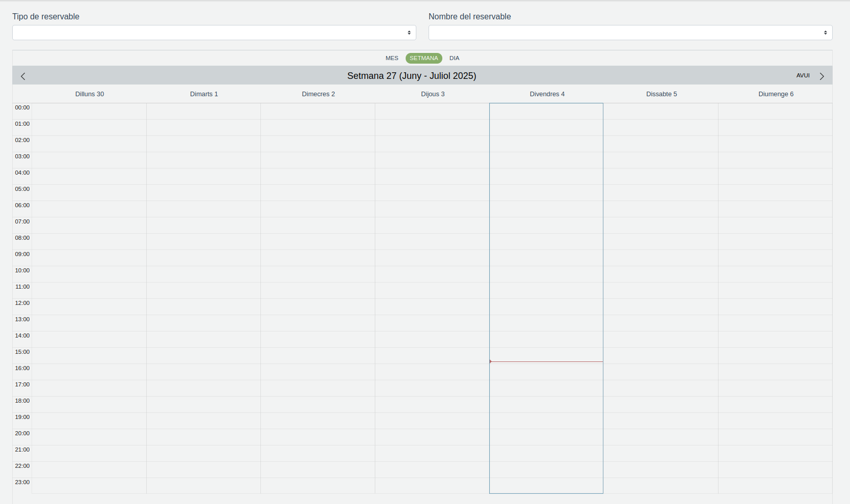Select the 09:00 slot on Dilluns 30

pos(89,258)
